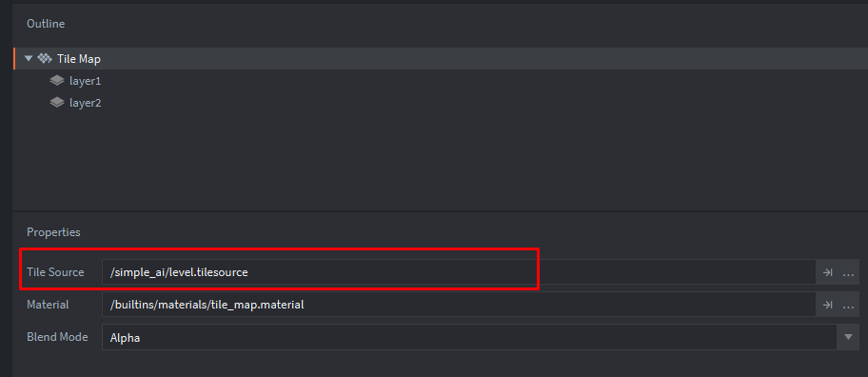The width and height of the screenshot is (868, 377).
Task: Collapse the Tile Map tree node
Action: [x=29, y=59]
